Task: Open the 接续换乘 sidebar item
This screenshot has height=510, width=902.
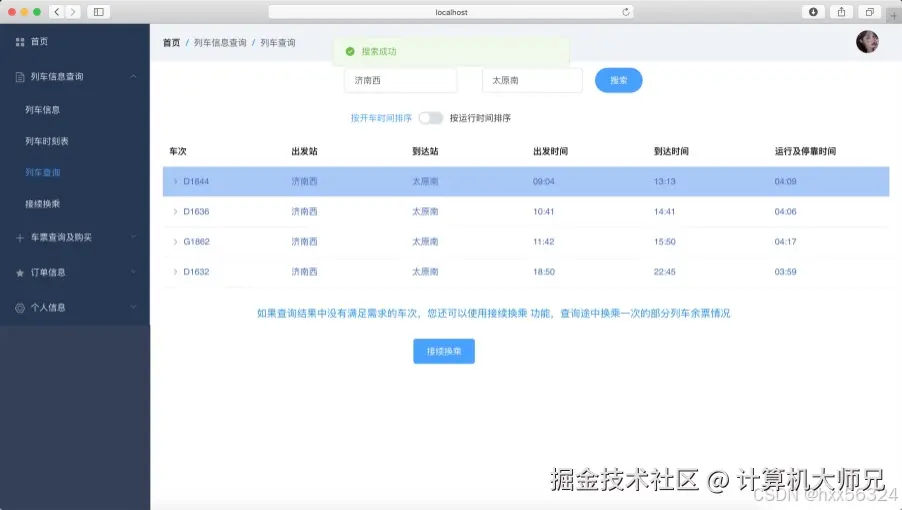Action: coord(43,204)
